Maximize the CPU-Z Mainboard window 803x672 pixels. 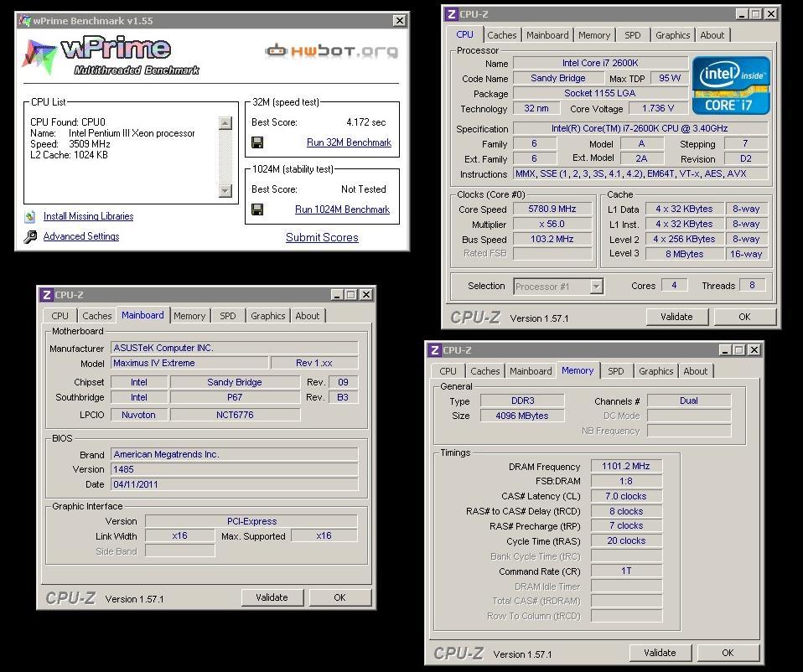tap(351, 295)
